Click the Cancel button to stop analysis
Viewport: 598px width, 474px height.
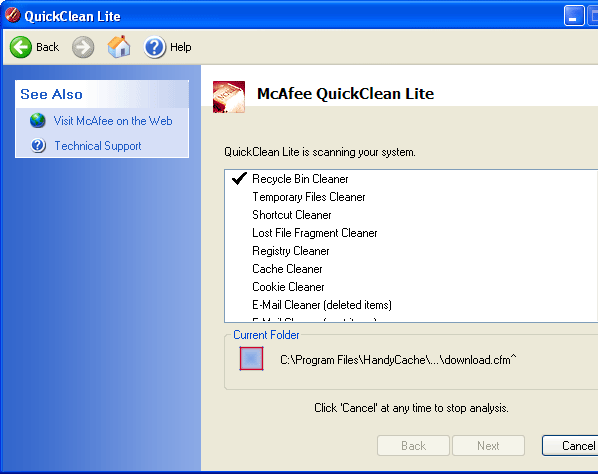point(571,445)
